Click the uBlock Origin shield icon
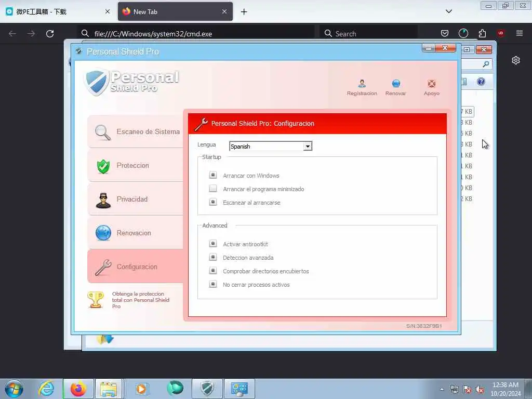The width and height of the screenshot is (532, 399). (x=501, y=33)
